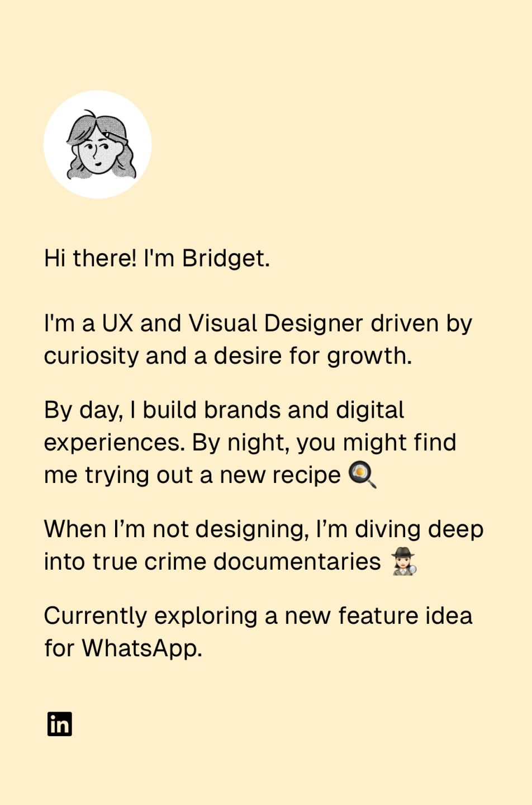
Task: Click the detective emoji
Action: [x=403, y=562]
